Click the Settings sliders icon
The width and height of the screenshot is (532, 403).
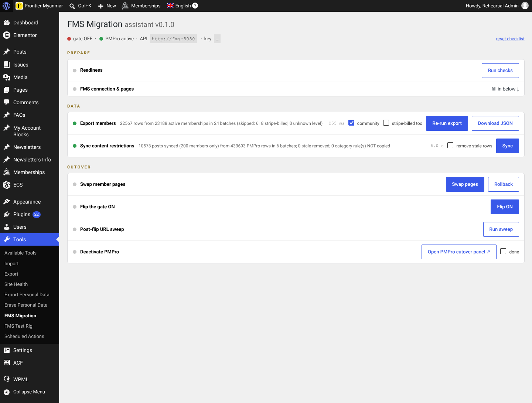pyautogui.click(x=7, y=350)
